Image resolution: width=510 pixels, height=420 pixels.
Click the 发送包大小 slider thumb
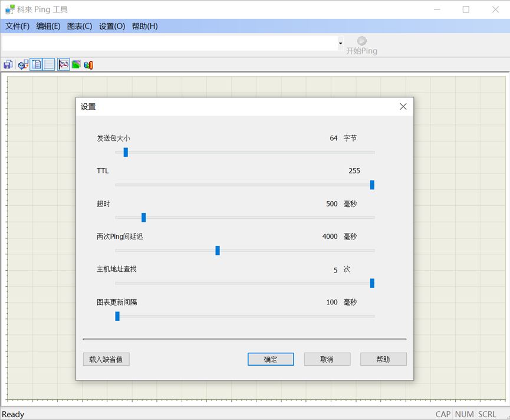tap(126, 152)
